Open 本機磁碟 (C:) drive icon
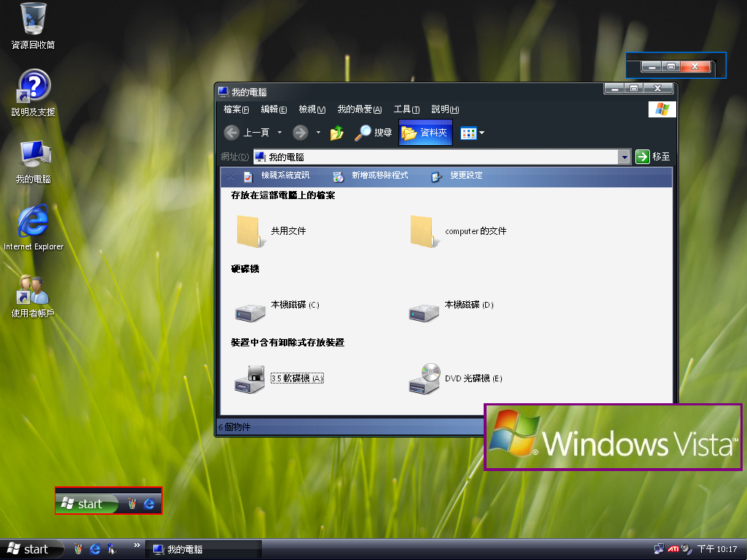 pyautogui.click(x=249, y=310)
